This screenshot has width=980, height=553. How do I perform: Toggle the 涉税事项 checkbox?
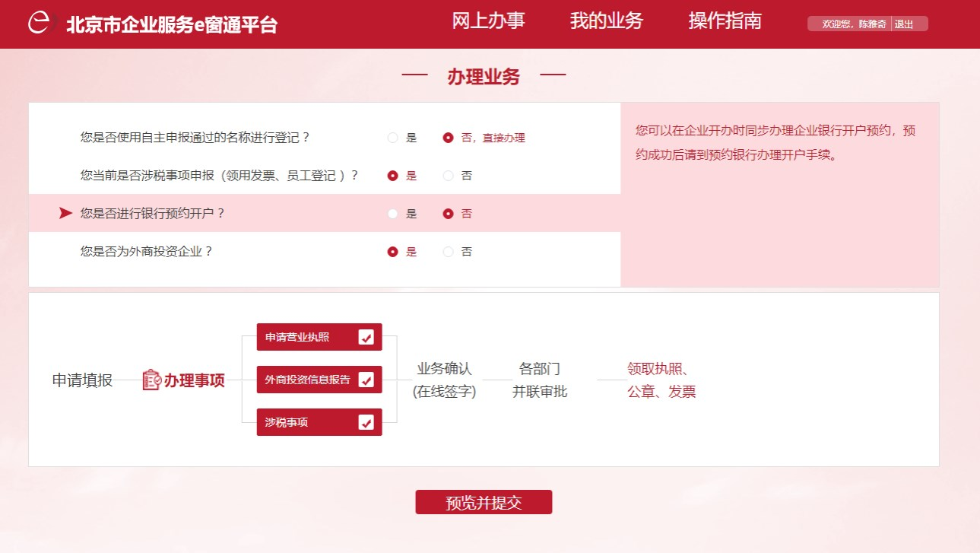click(366, 422)
